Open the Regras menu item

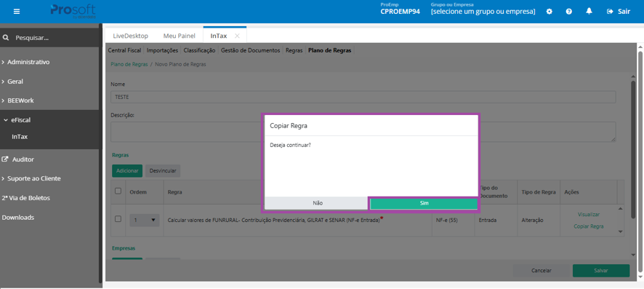[x=294, y=50]
